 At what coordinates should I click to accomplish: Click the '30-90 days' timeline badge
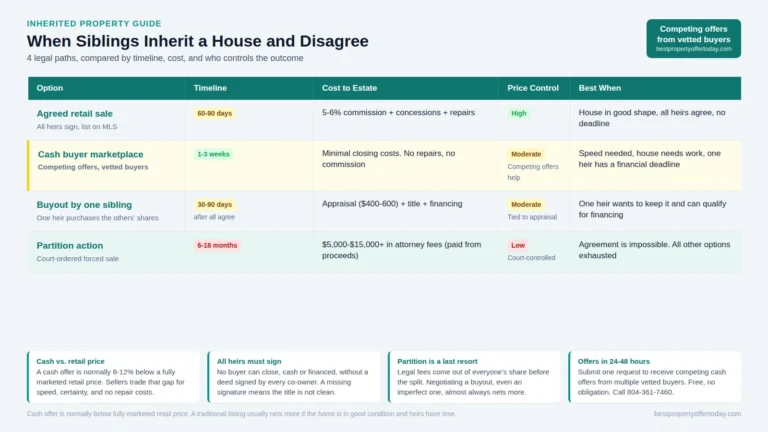tap(215, 204)
